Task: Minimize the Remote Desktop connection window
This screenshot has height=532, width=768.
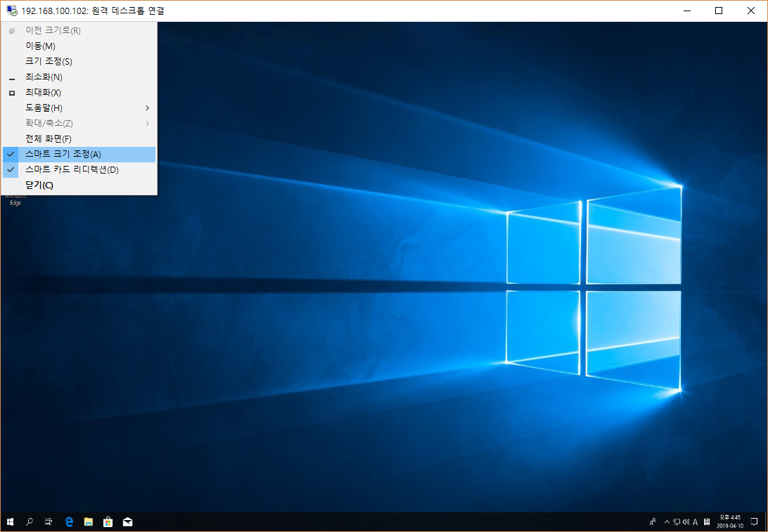Action: pyautogui.click(x=687, y=11)
